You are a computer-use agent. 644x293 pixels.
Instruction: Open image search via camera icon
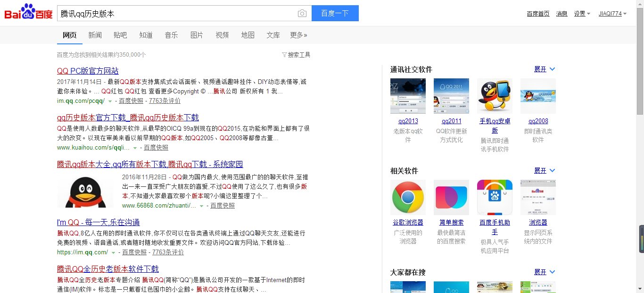(x=302, y=13)
